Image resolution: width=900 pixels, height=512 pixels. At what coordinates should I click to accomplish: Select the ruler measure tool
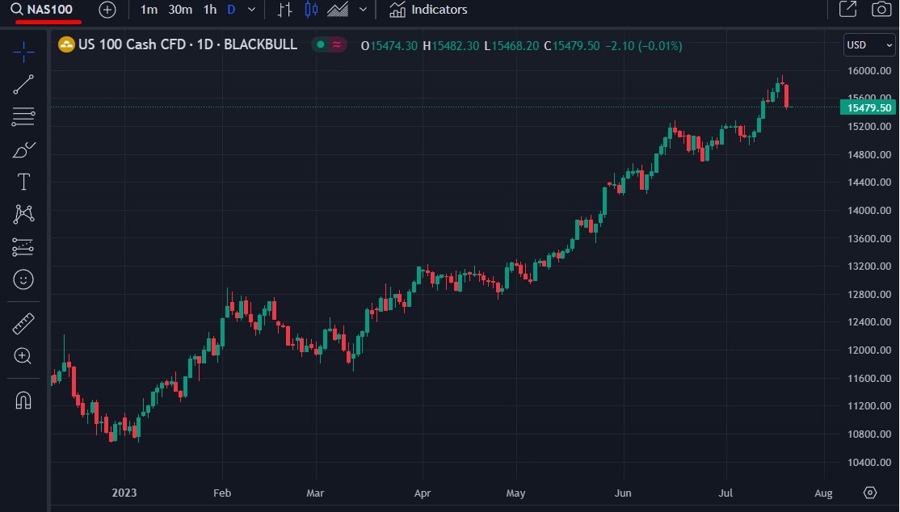pyautogui.click(x=24, y=324)
